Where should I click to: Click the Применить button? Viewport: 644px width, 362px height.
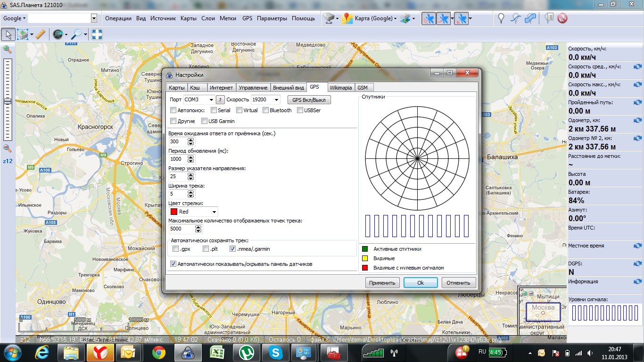coord(382,283)
